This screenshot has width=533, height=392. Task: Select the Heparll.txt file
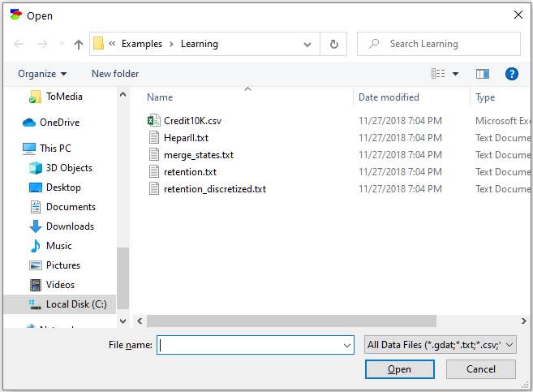186,138
